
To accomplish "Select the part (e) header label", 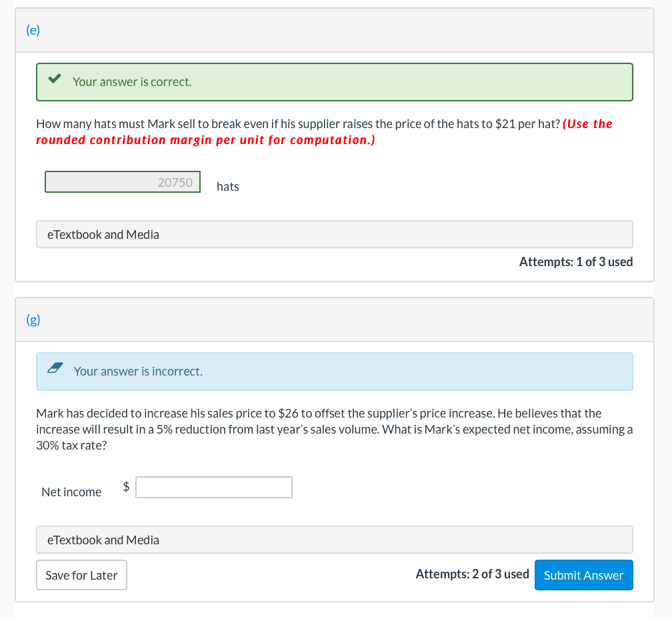I will point(33,31).
